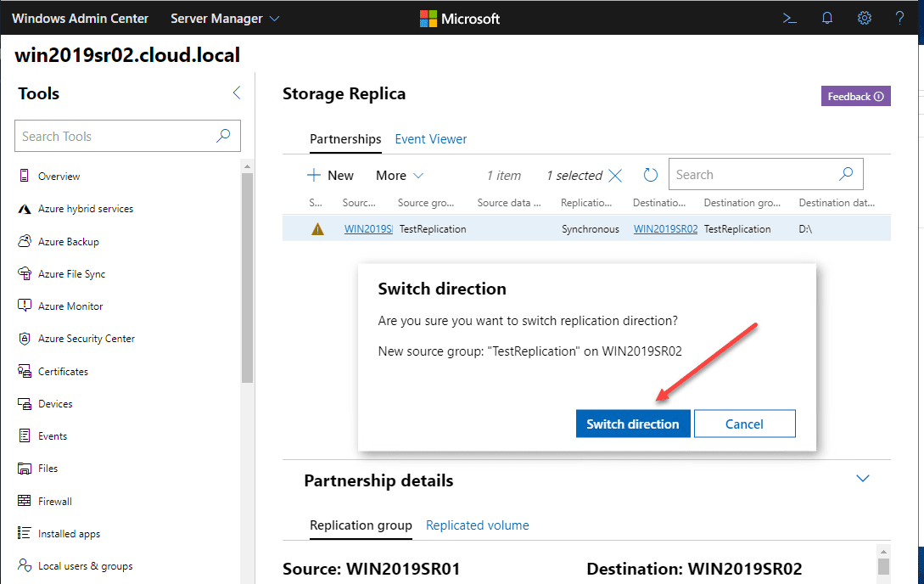
Task: Open the PowerShell console icon
Action: pyautogui.click(x=790, y=18)
